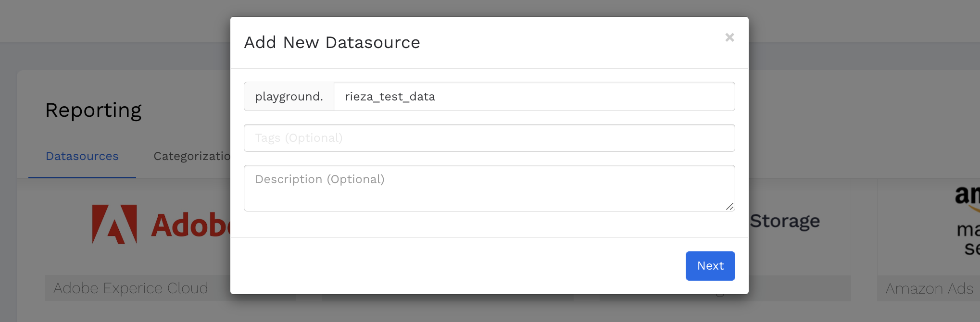Click the datasource name field containing rieza_test_data

(x=534, y=97)
